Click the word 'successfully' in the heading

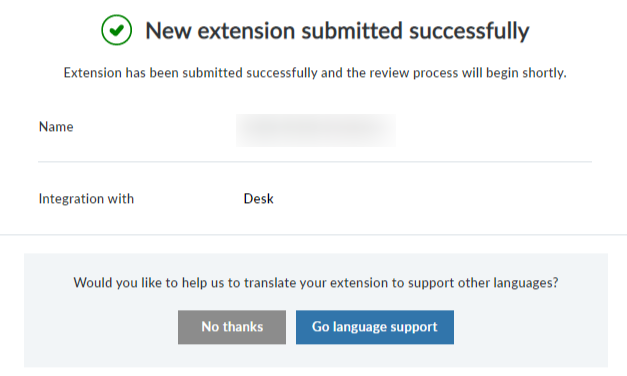[469, 32]
